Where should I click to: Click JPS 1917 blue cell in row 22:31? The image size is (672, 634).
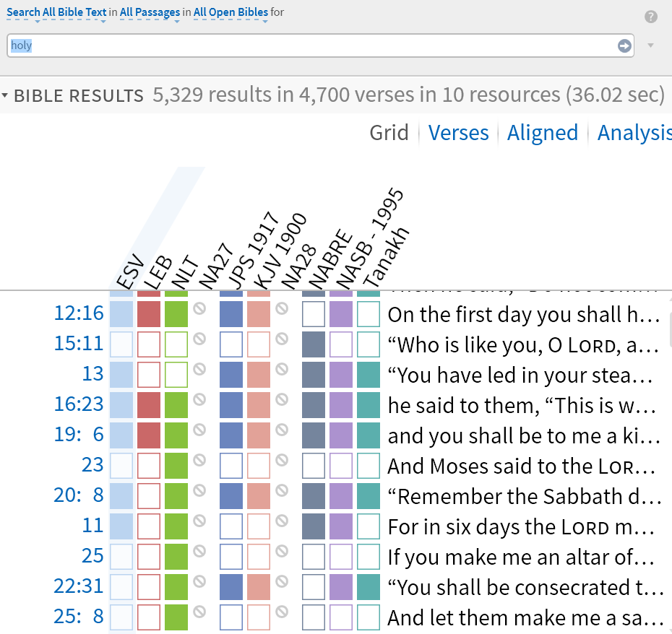click(231, 587)
